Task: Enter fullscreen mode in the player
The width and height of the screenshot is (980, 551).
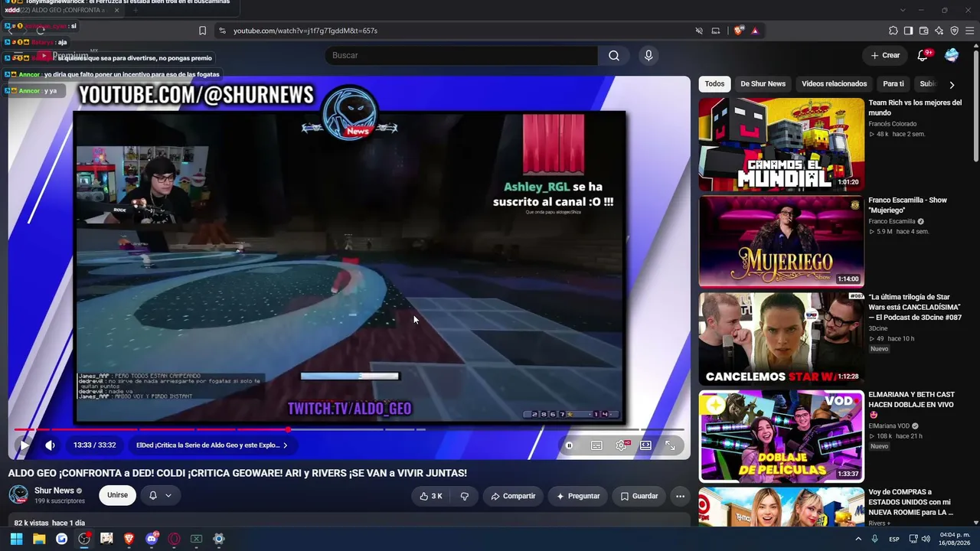Action: click(670, 445)
